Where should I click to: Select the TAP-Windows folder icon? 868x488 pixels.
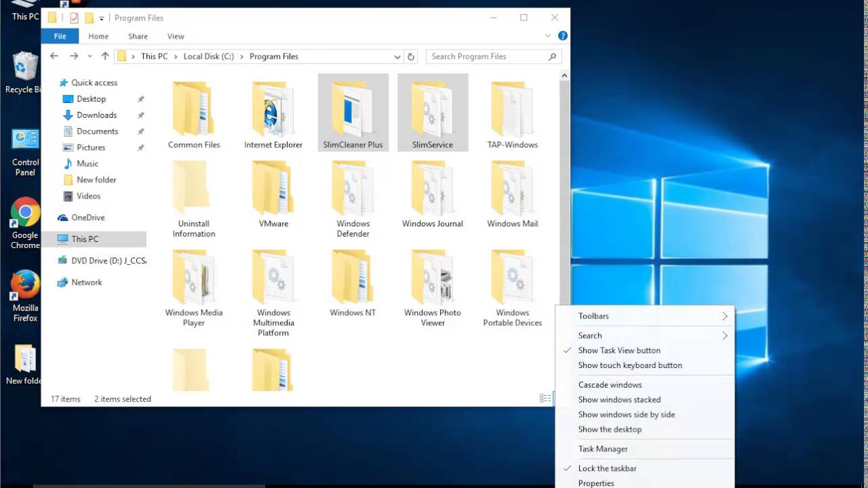click(x=512, y=108)
